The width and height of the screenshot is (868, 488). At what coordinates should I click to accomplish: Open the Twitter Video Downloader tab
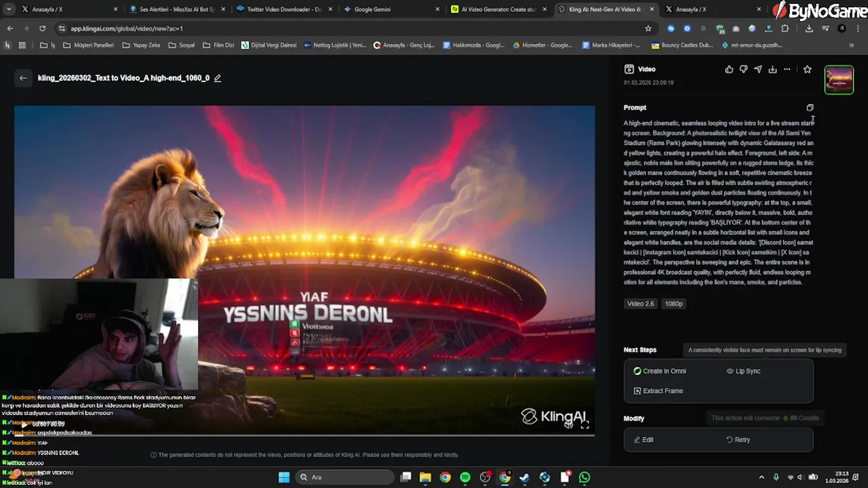[x=285, y=9]
